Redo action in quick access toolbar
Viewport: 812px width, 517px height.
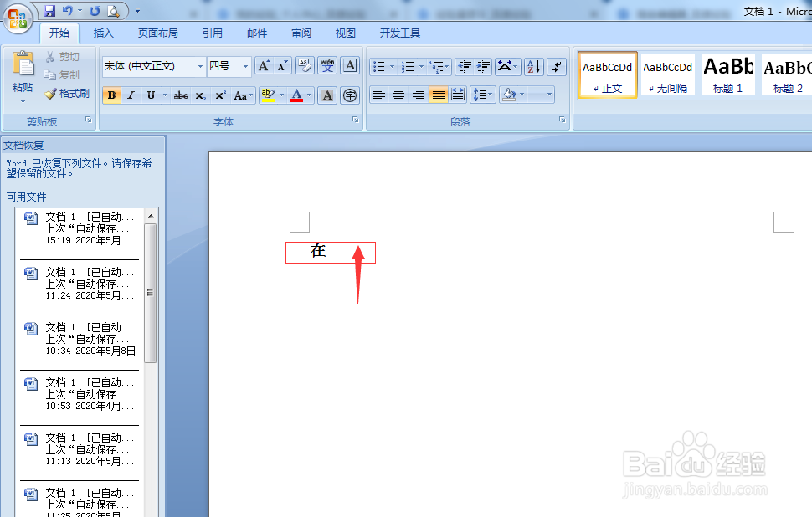point(95,10)
